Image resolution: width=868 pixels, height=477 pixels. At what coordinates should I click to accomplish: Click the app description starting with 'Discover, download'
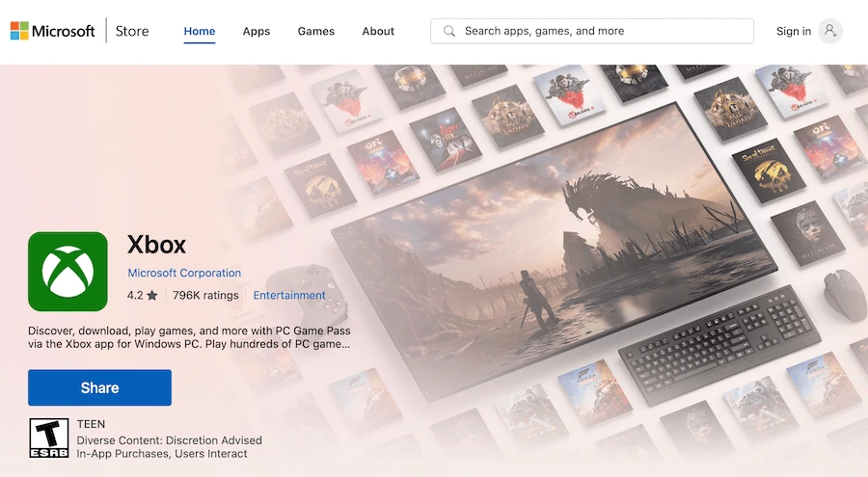pos(189,337)
